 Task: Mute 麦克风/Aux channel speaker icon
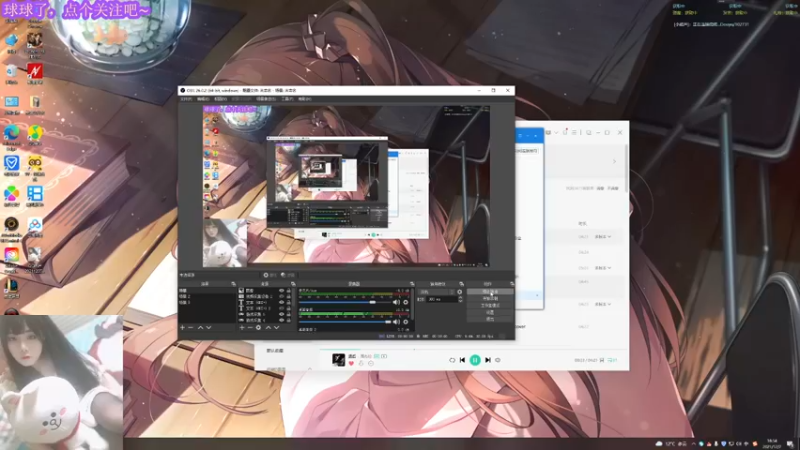tap(396, 302)
